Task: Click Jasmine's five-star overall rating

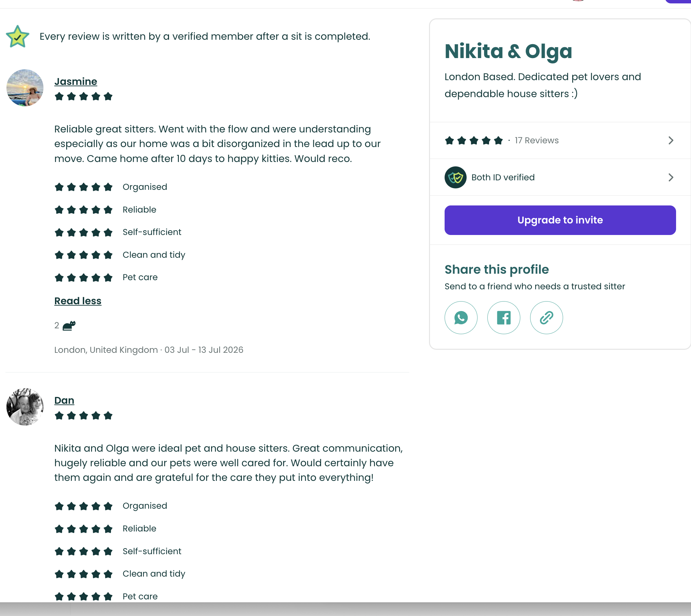Action: coord(83,96)
